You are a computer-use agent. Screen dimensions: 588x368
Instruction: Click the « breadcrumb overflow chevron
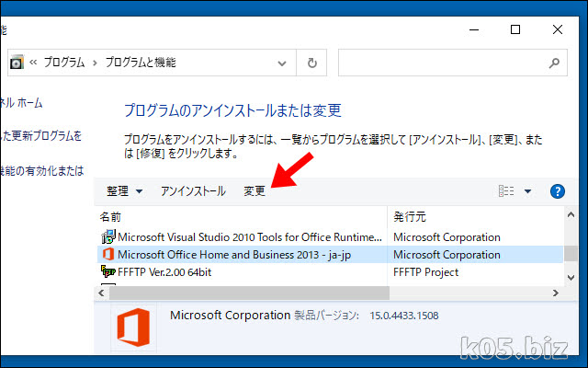click(33, 62)
